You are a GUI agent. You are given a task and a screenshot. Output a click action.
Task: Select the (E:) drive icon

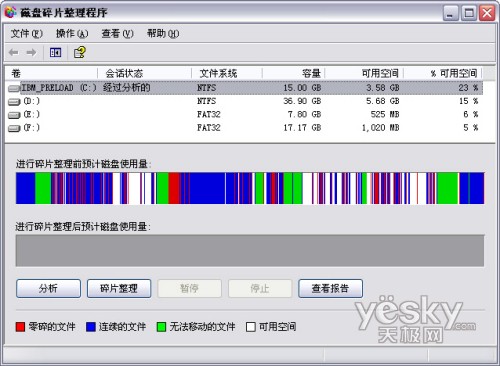14,115
